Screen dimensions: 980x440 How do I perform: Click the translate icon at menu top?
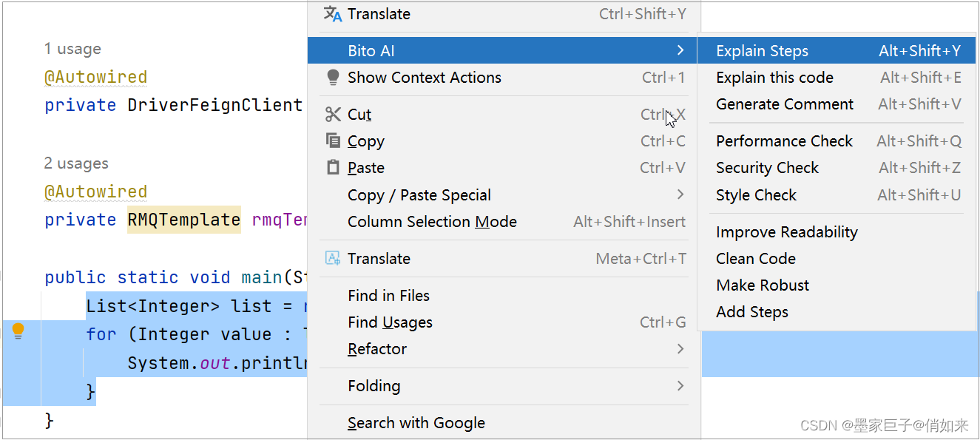pyautogui.click(x=333, y=14)
